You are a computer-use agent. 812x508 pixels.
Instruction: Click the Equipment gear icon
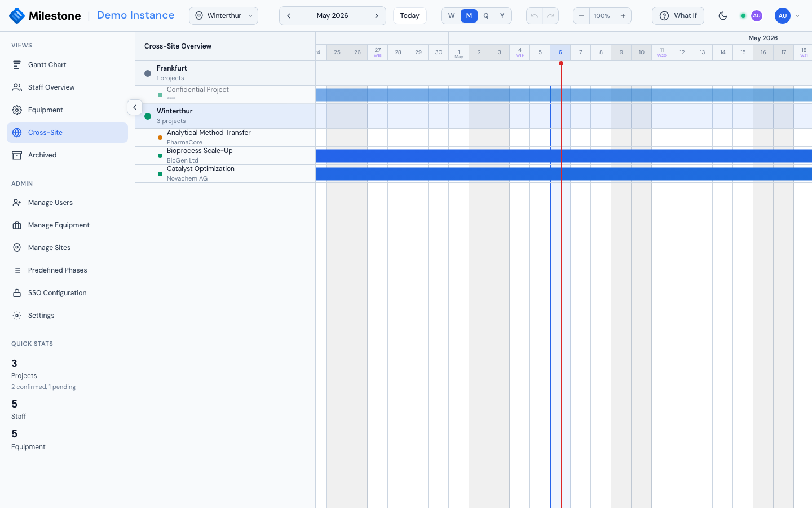[x=17, y=110]
